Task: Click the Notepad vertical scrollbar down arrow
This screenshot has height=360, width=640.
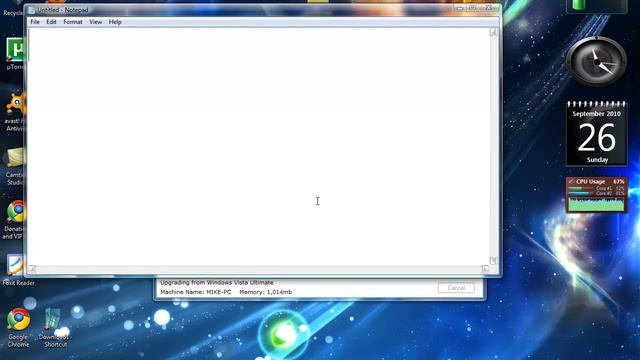Action: tap(493, 260)
